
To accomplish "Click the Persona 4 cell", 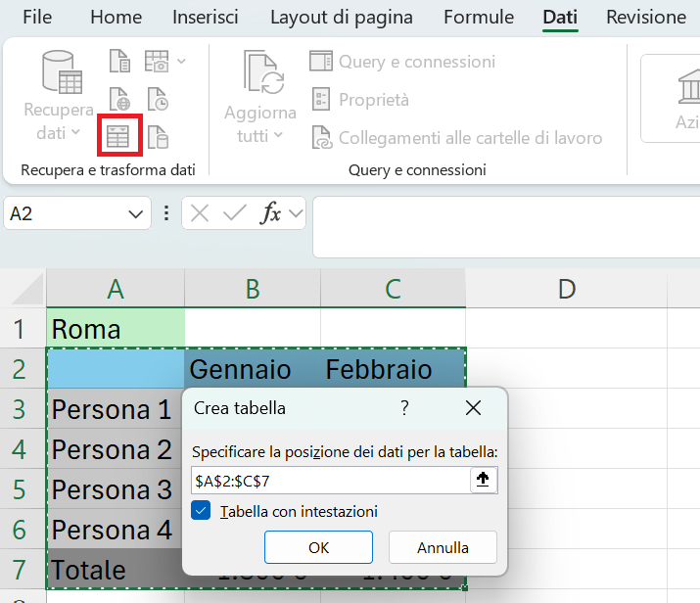I will pyautogui.click(x=115, y=530).
